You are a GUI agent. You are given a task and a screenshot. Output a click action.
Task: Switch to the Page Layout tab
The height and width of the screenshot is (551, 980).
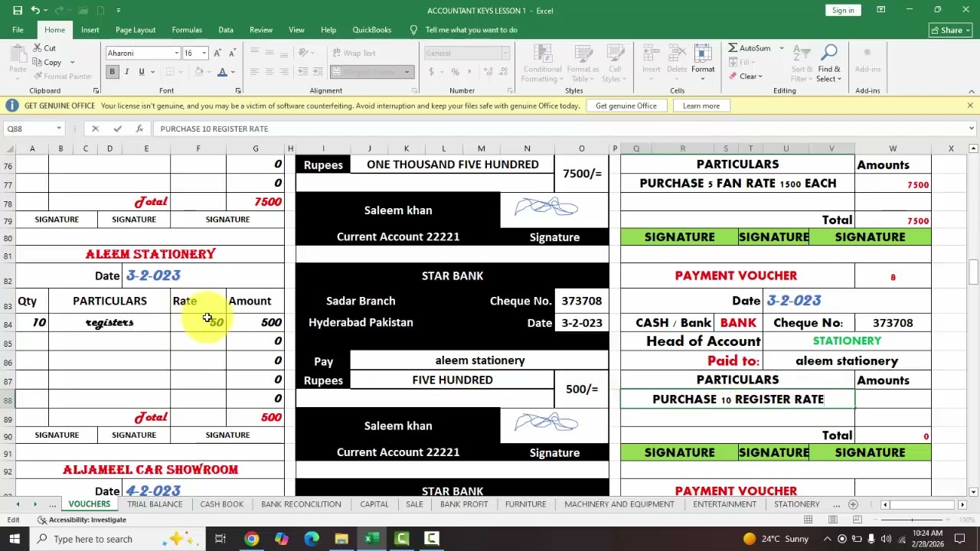tap(136, 30)
